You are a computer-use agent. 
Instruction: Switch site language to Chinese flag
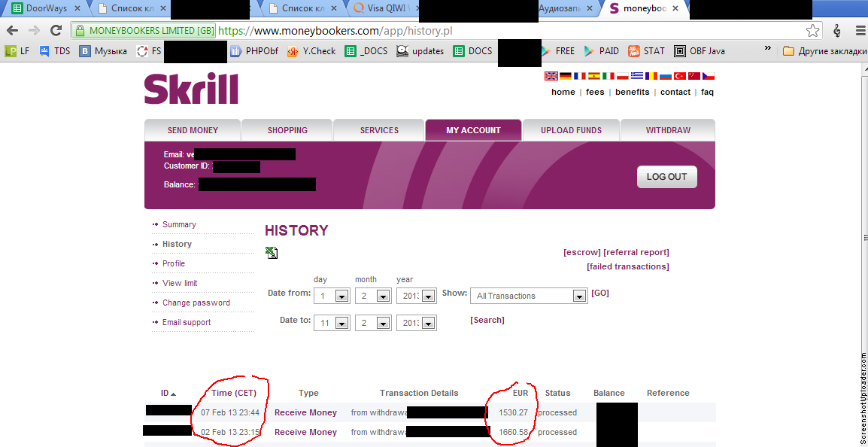[x=694, y=76]
